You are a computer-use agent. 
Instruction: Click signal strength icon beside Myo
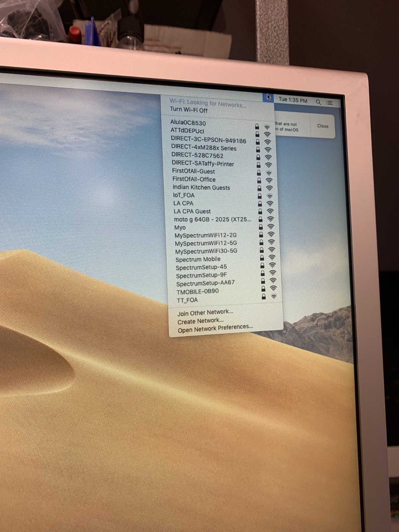coord(271,226)
